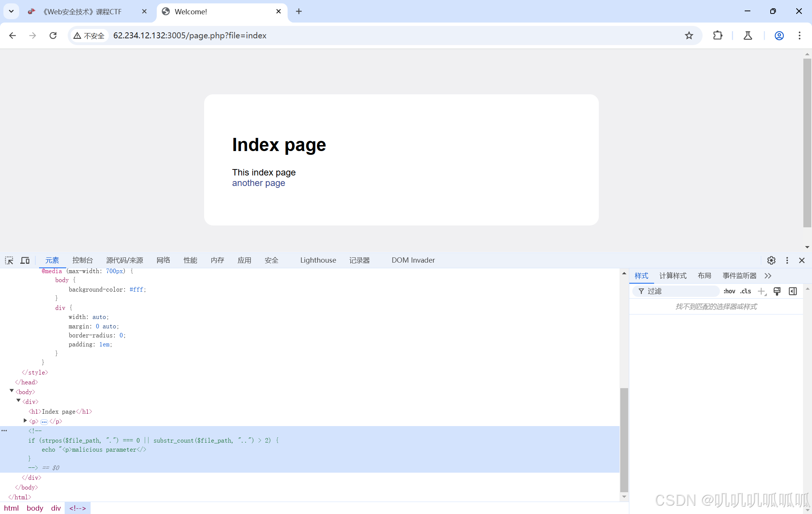Image resolution: width=812 pixels, height=514 pixels.
Task: Toggle the .cls element classes panel
Action: [x=745, y=291]
